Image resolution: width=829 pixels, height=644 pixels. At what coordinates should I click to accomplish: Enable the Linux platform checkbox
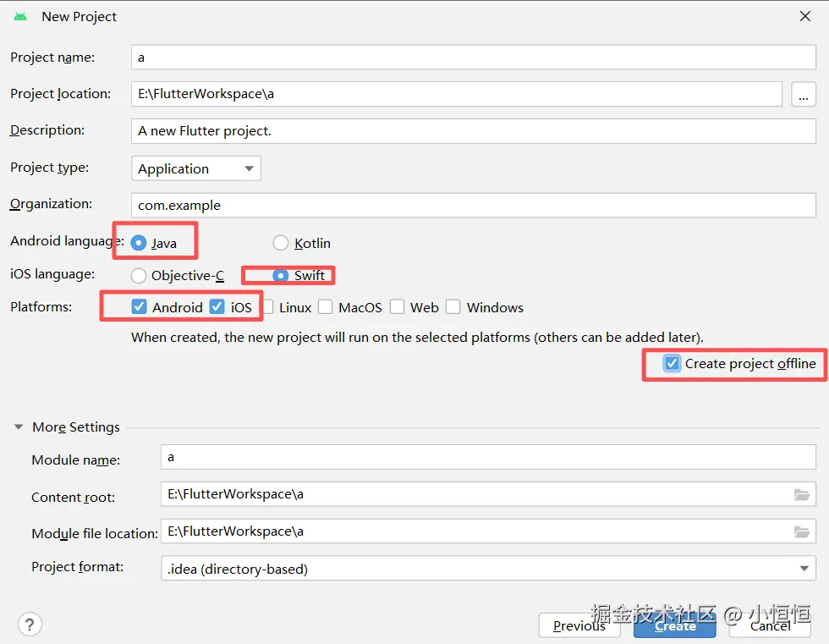point(268,306)
